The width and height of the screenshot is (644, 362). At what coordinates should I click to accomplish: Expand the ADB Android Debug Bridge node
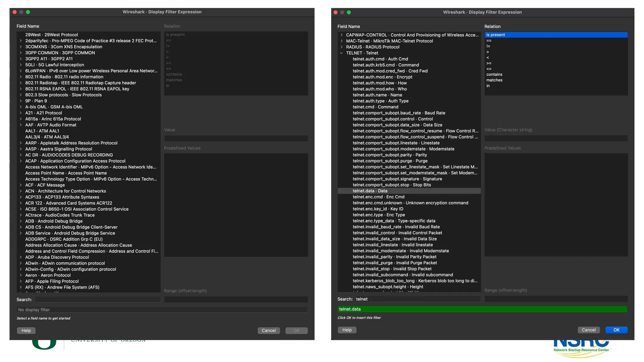pos(21,221)
